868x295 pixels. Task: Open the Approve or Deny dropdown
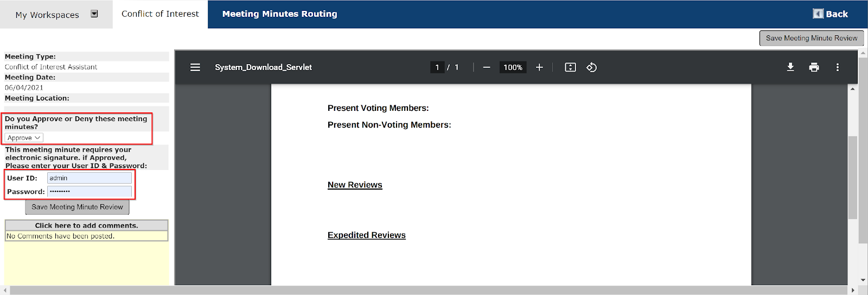pos(24,138)
